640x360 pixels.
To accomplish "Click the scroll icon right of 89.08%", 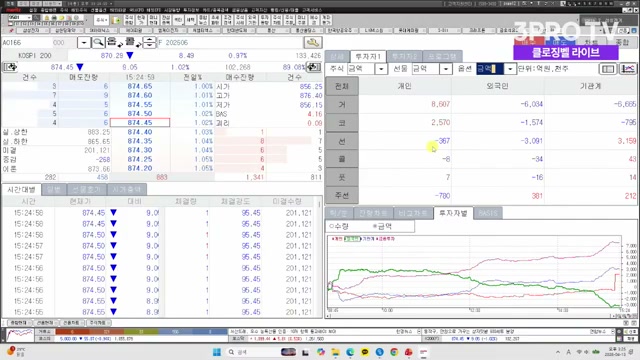I will (314, 67).
